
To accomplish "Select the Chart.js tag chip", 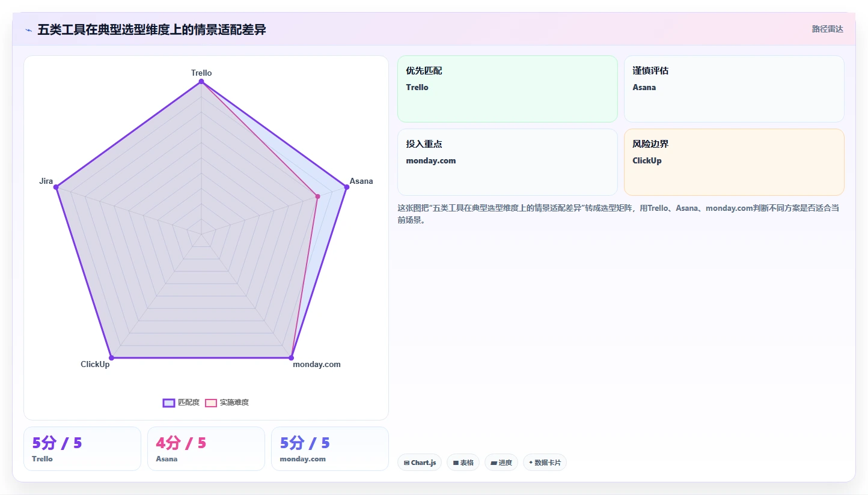I will 420,463.
